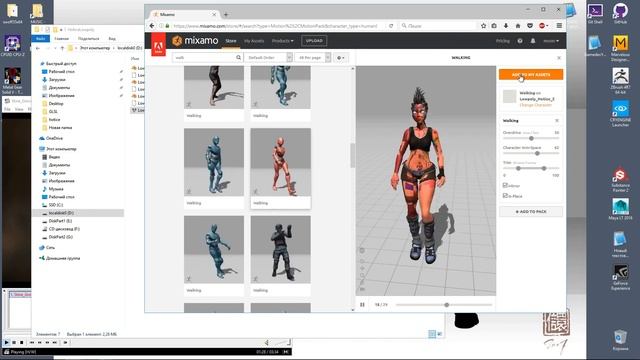Click ADD TO MY ASSETS button

tap(531, 74)
